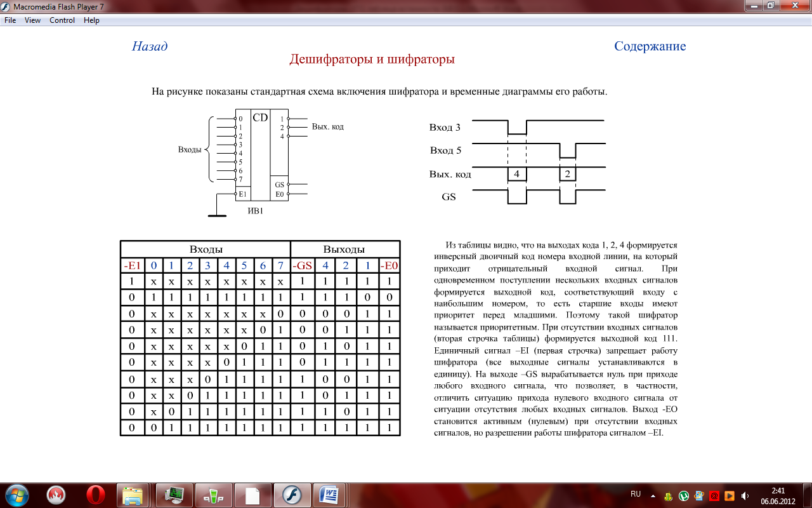Click the RU language indicator
Viewport: 812px width, 508px height.
(x=636, y=494)
